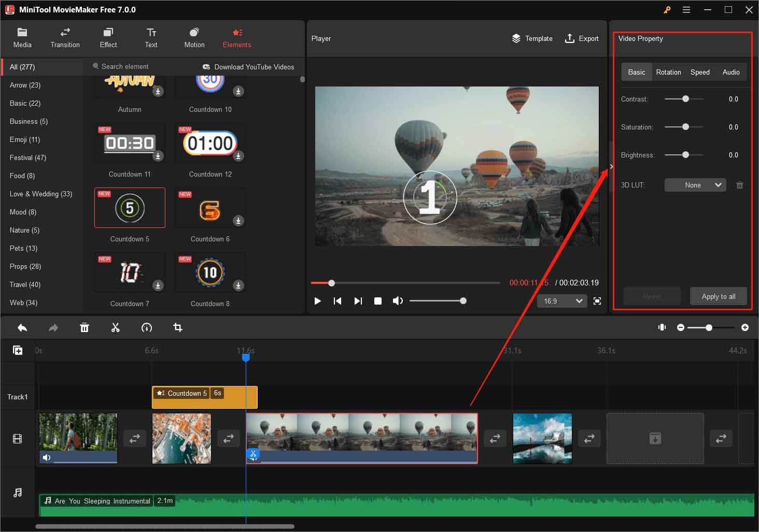Open the Elements tab
Image resolution: width=759 pixels, height=532 pixels.
click(237, 38)
